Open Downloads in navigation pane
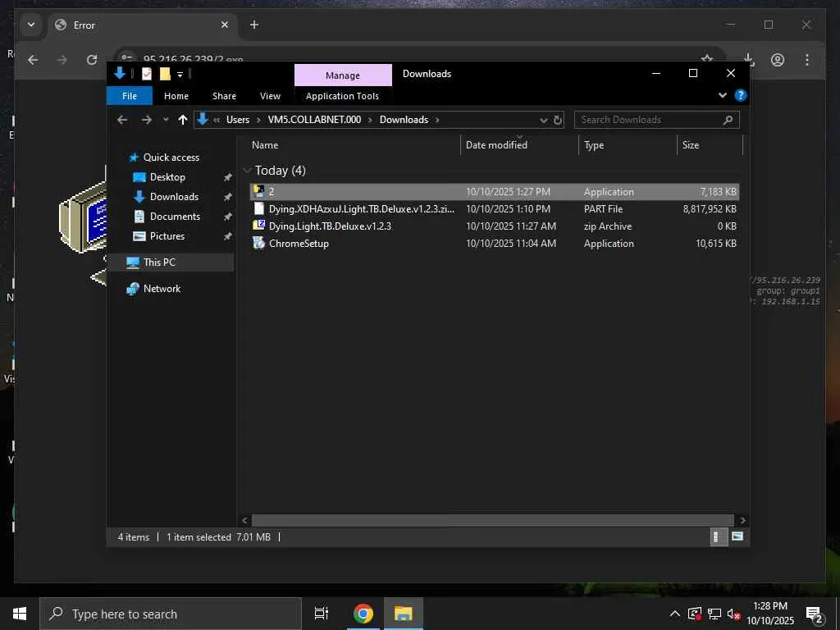 click(x=174, y=197)
